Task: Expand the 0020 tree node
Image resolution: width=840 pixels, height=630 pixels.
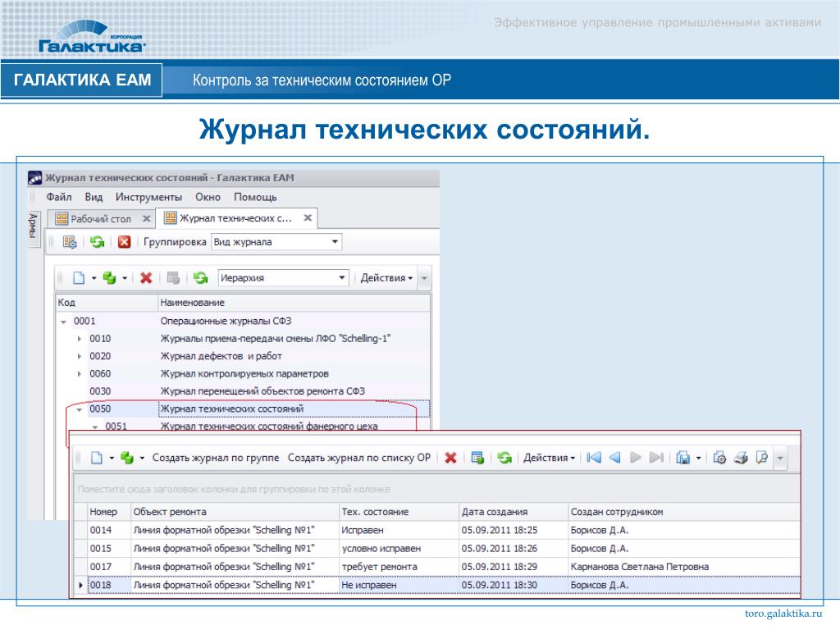Action: (80, 357)
